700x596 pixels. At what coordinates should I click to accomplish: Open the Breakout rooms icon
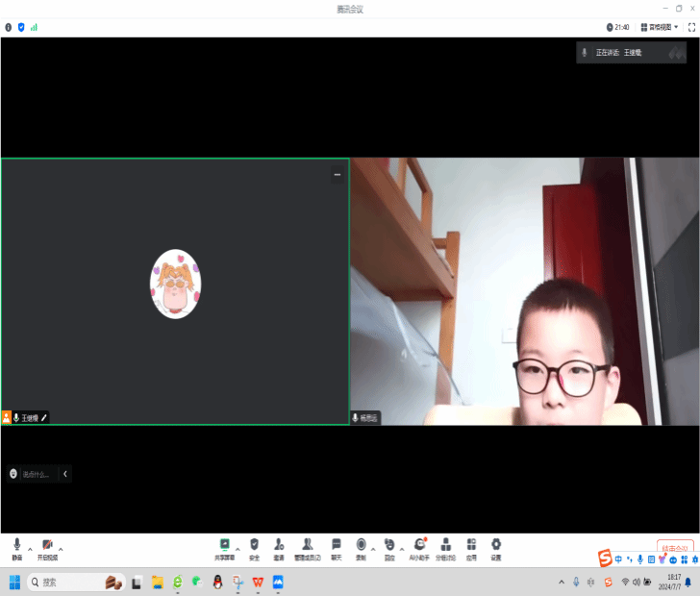click(x=445, y=547)
